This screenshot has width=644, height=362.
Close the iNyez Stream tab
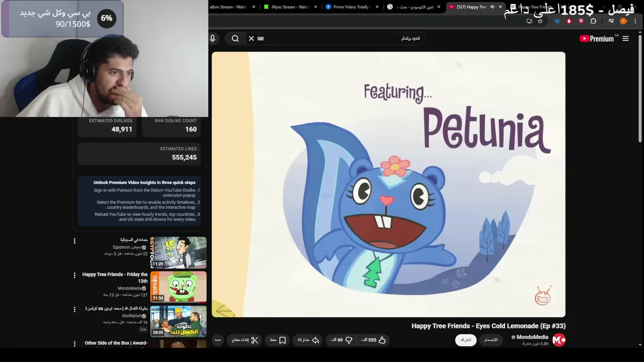(x=316, y=7)
